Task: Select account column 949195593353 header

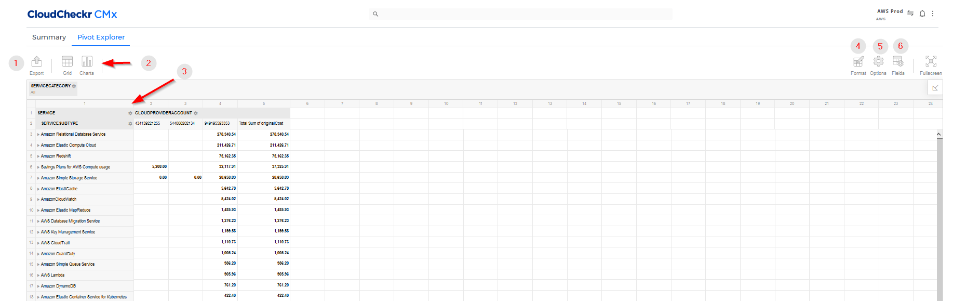Action: [x=220, y=123]
